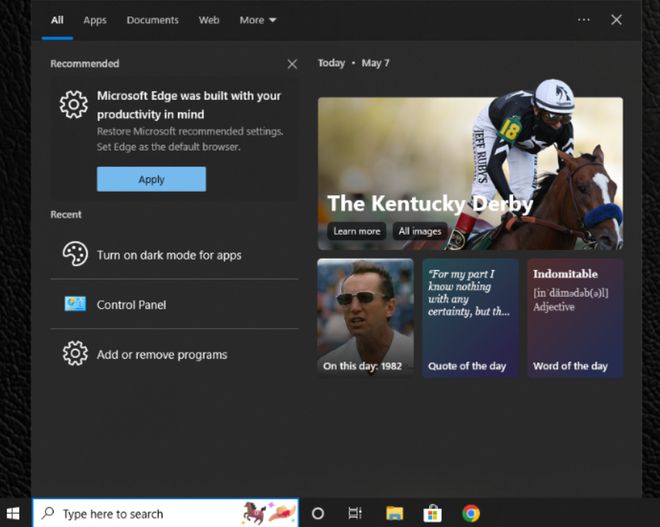Launch Google Chrome from the taskbar
The height and width of the screenshot is (527, 660).
pyautogui.click(x=471, y=513)
